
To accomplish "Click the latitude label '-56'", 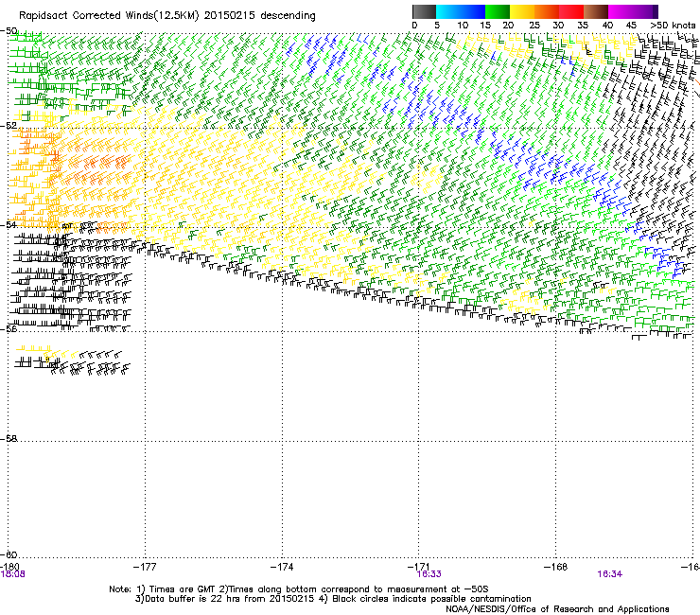I will click(x=9, y=328).
